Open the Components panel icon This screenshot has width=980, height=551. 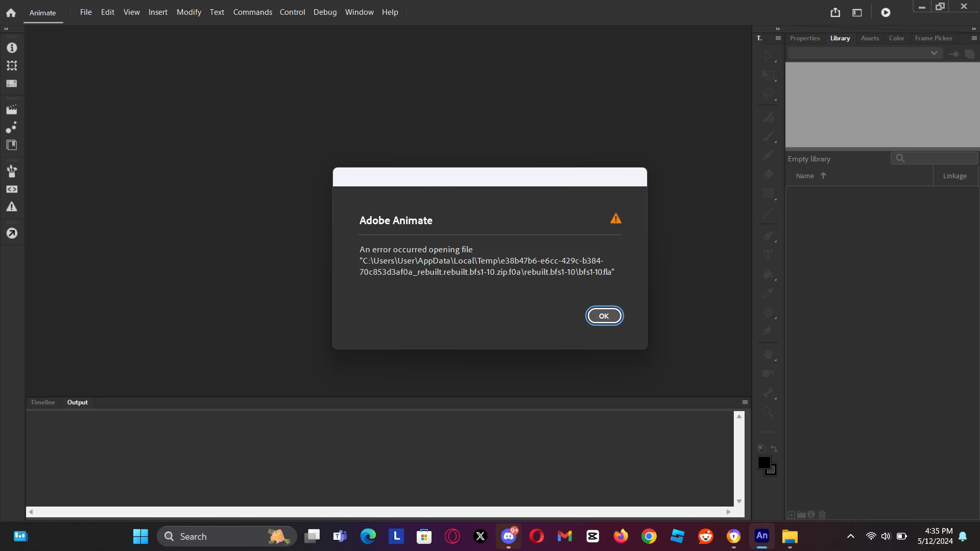coord(12,171)
